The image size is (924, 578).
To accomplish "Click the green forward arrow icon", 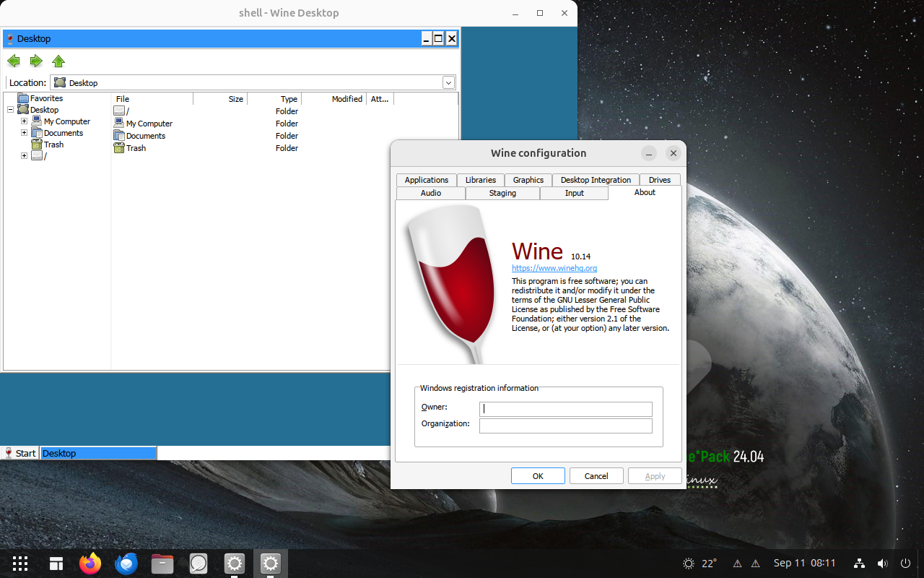I will coord(36,61).
